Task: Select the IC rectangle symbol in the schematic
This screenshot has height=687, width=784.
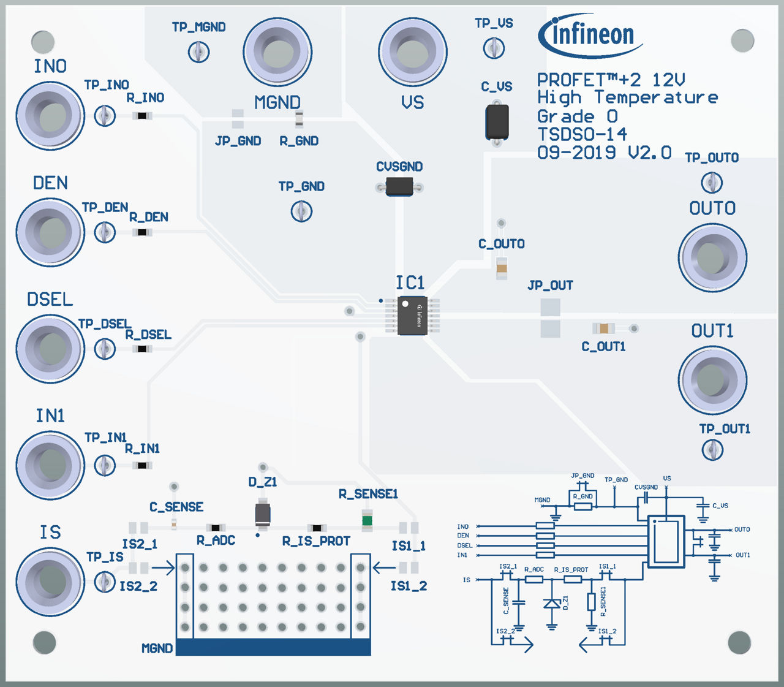Action: coord(666,541)
